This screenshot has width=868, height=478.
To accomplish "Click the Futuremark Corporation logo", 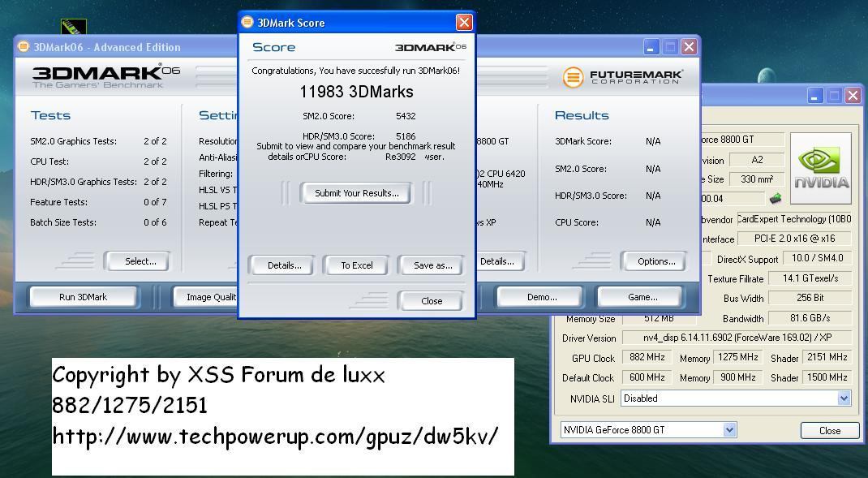I will 622,77.
